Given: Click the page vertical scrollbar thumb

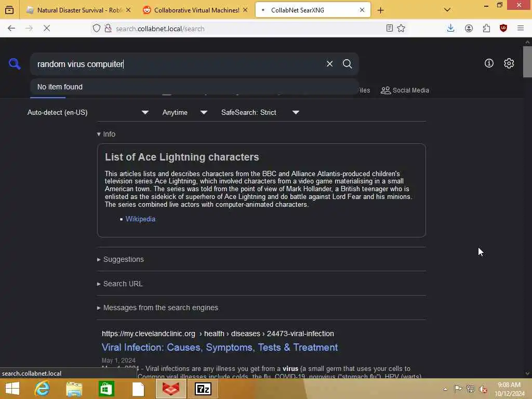Looking at the screenshot, I should (527, 62).
